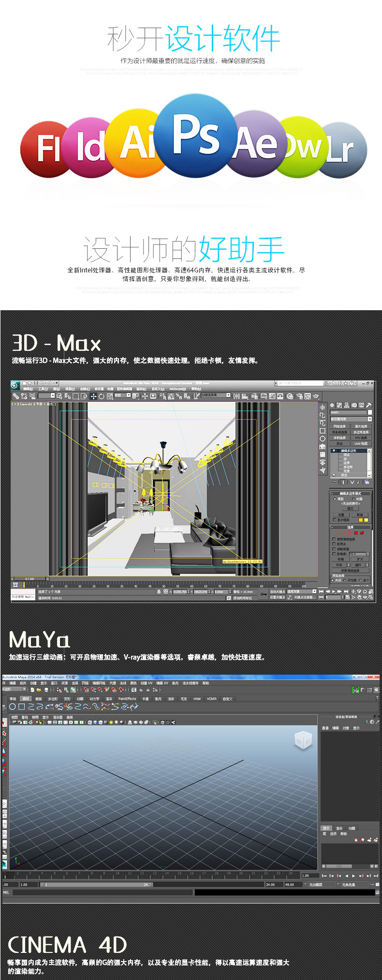
Task: Click the render teapot icon in 3ds Max
Action: click(316, 396)
